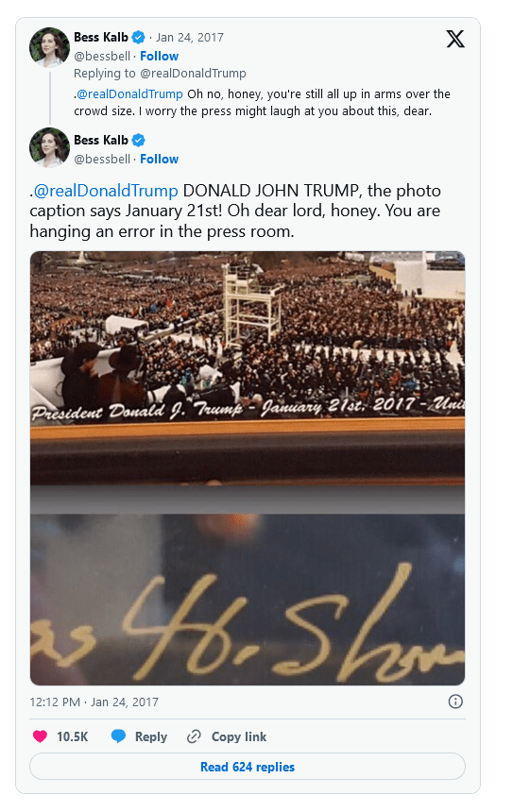The image size is (513, 812).
Task: Open the tweet info circle icon
Action: coord(455,702)
